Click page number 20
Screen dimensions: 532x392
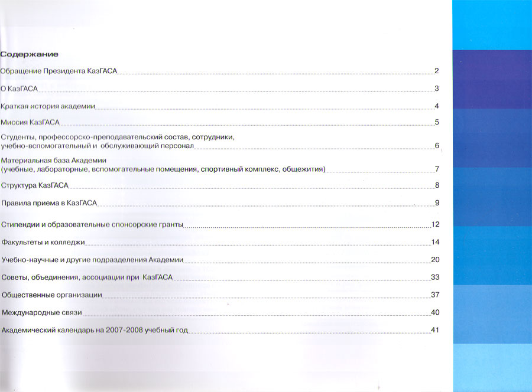click(x=435, y=260)
